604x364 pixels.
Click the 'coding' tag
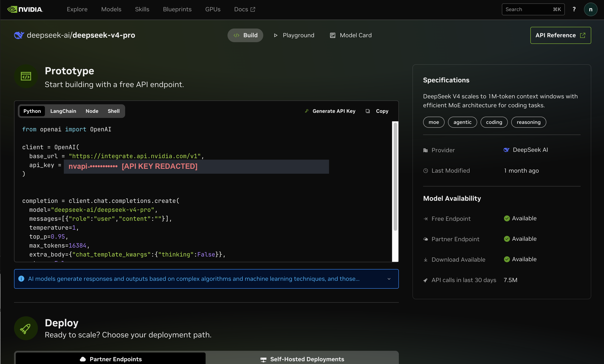click(x=494, y=122)
